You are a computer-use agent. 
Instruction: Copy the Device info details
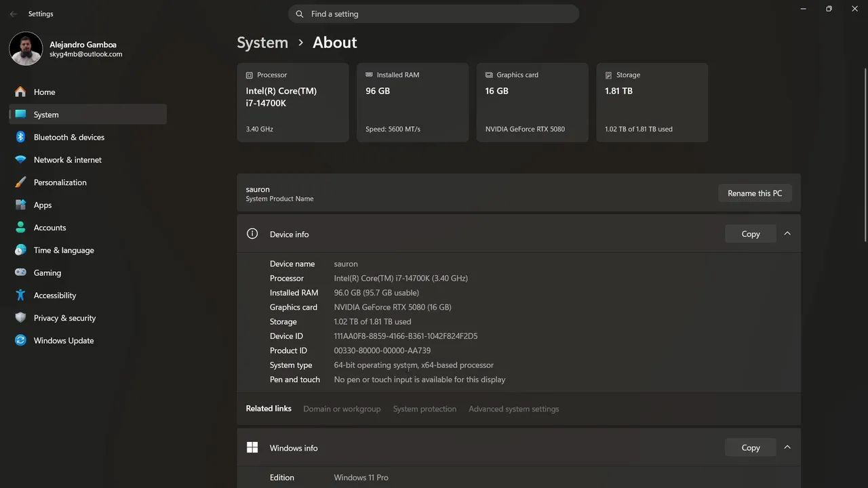(750, 234)
